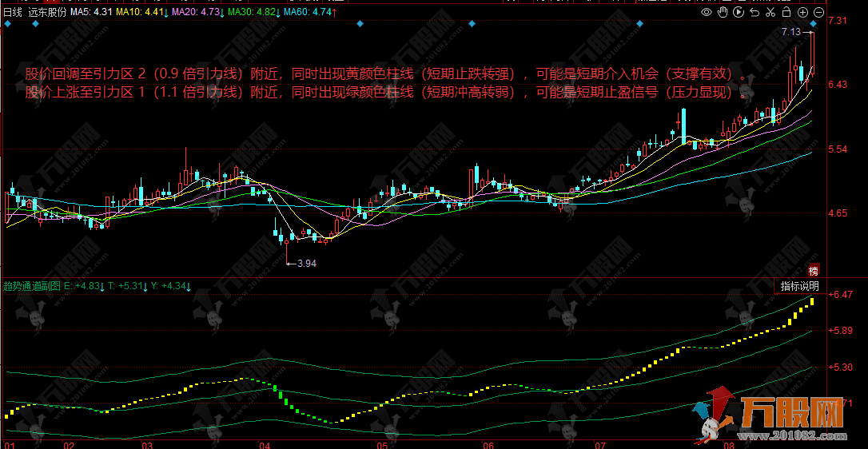Viewport: 868px width, 449px height.
Task: Click the 3.94 low price annotation
Action: (307, 264)
